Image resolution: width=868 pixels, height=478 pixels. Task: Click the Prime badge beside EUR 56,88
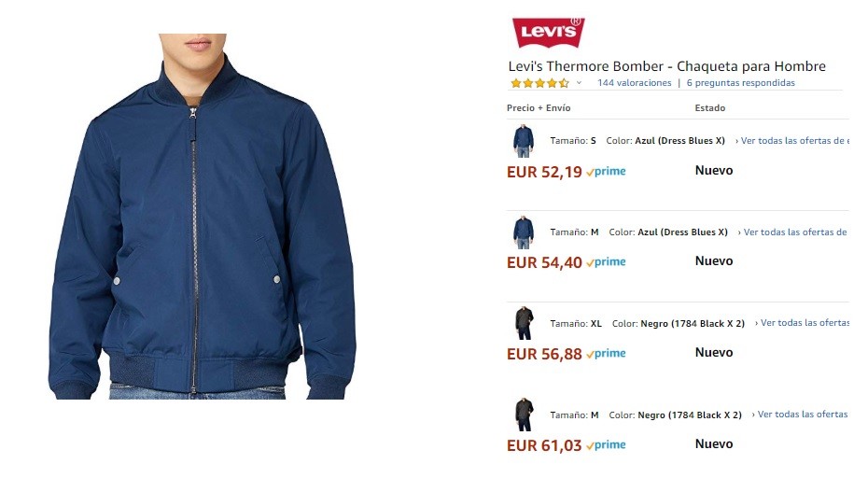tap(606, 354)
